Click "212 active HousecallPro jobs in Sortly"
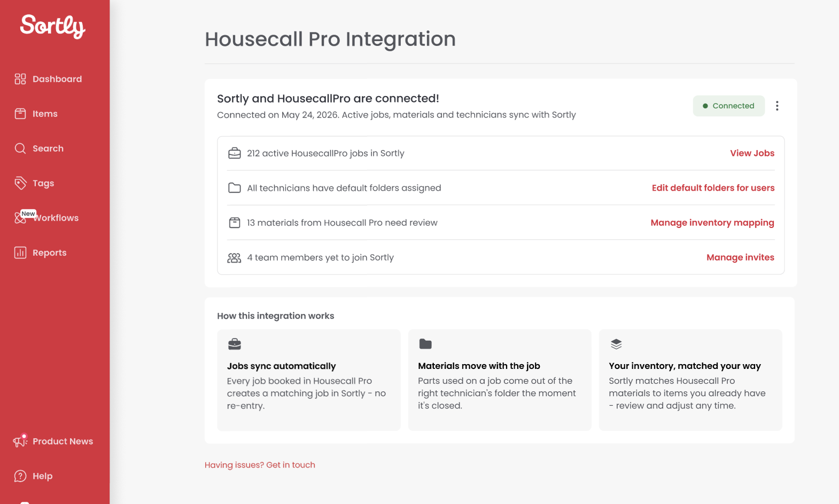This screenshot has height=504, width=839. coord(325,153)
